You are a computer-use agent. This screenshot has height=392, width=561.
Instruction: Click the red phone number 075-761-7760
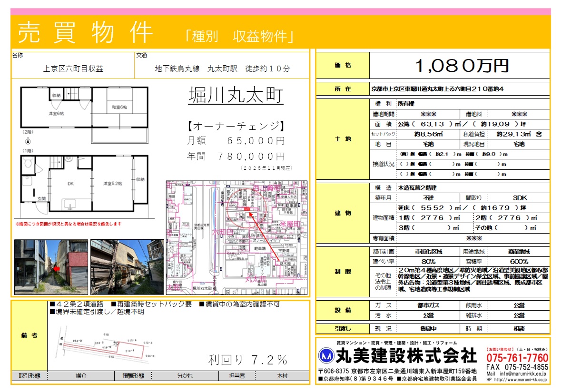coord(517,358)
